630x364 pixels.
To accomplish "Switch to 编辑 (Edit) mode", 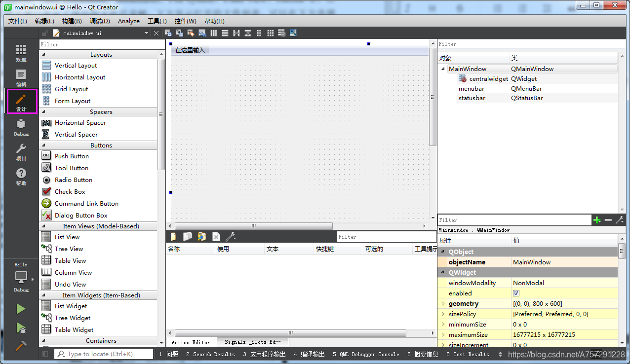I will [x=21, y=78].
